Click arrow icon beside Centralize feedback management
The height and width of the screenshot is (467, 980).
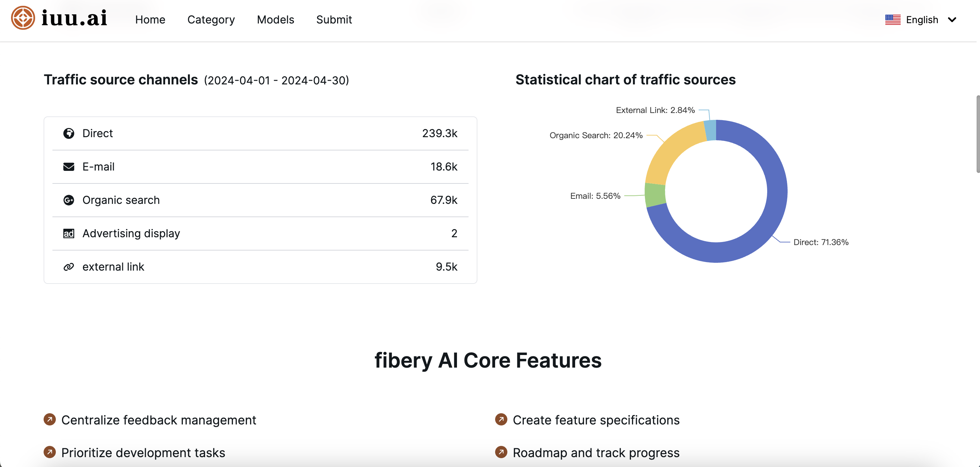[x=49, y=419]
